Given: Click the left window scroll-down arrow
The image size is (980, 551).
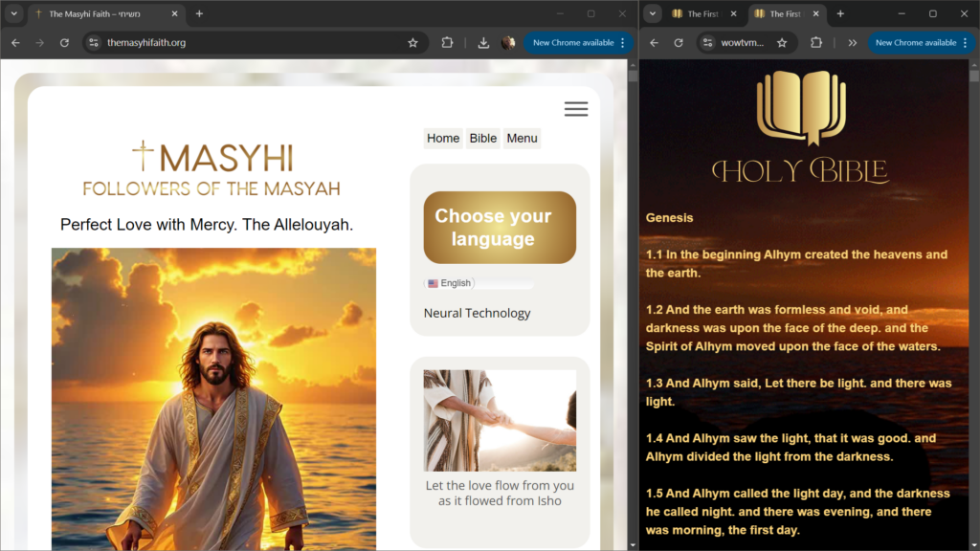Looking at the screenshot, I should click(x=633, y=545).
